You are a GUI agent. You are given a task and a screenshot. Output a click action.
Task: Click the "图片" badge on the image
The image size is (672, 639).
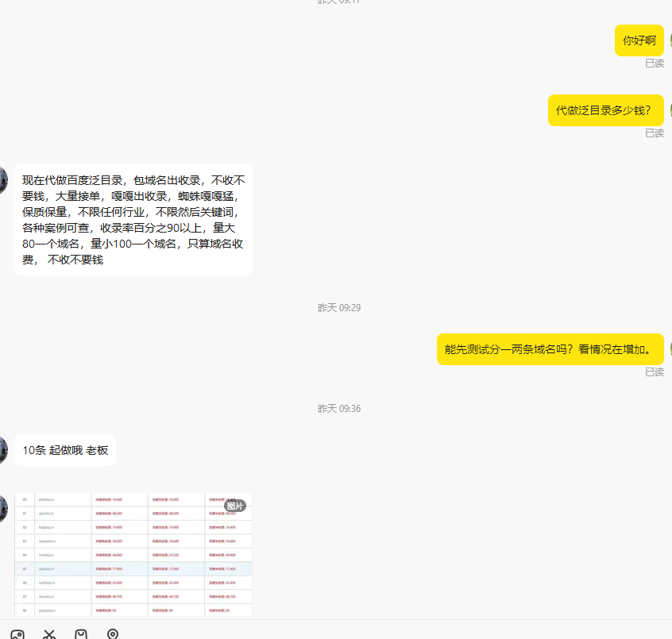(234, 506)
